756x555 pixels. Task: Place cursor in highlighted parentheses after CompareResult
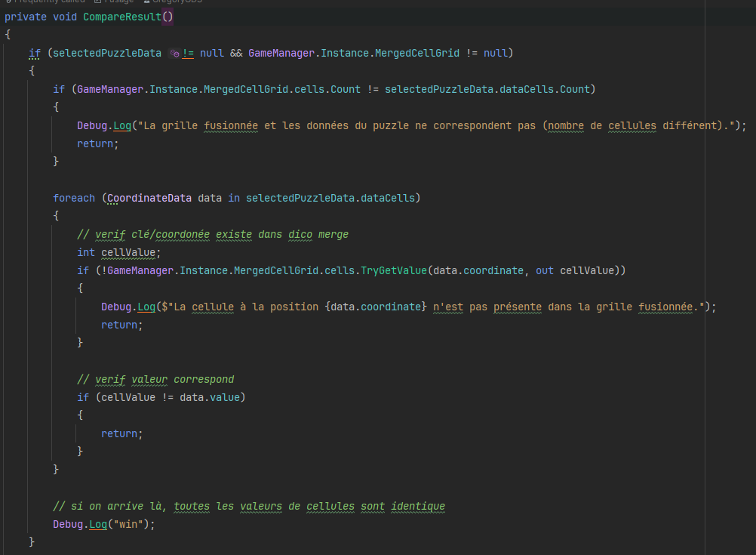pyautogui.click(x=167, y=17)
